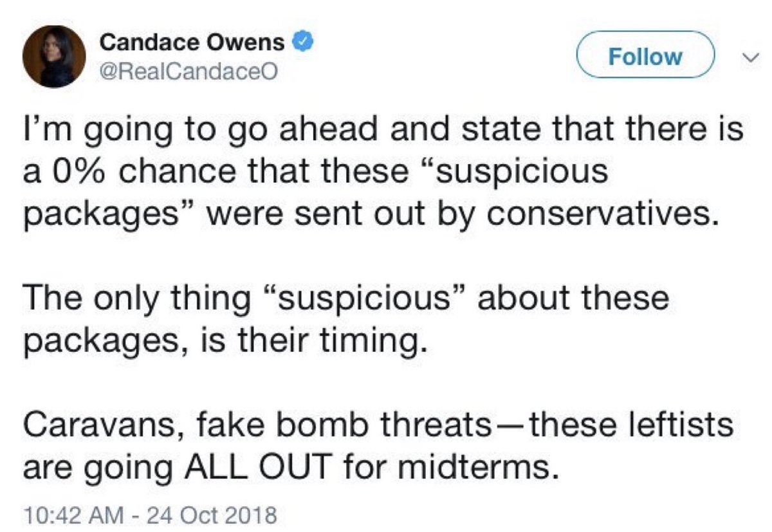The width and height of the screenshot is (772, 532).
Task: Follow the @RealCandaceO account
Action: [645, 57]
